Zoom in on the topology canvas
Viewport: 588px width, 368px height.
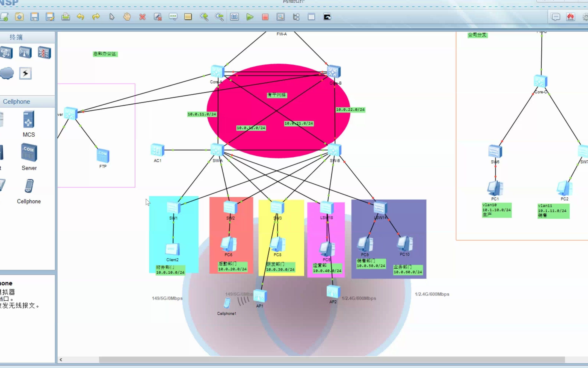click(x=204, y=17)
